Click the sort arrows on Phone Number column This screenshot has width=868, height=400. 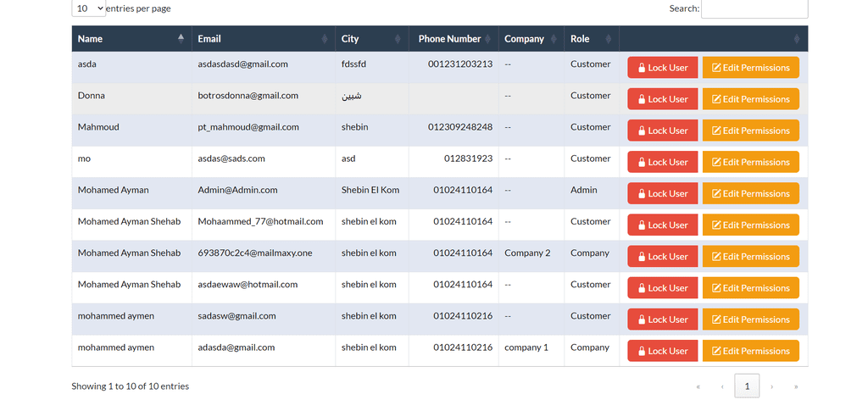click(x=487, y=39)
